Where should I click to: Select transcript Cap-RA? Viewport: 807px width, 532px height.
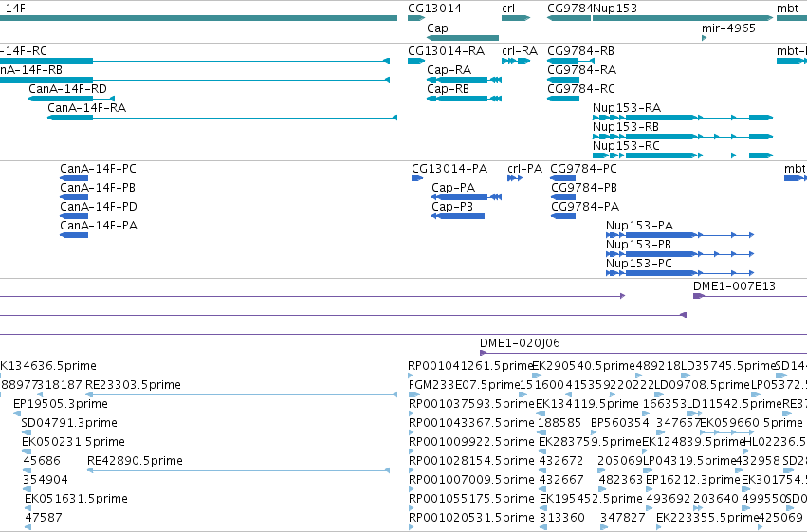[449, 70]
